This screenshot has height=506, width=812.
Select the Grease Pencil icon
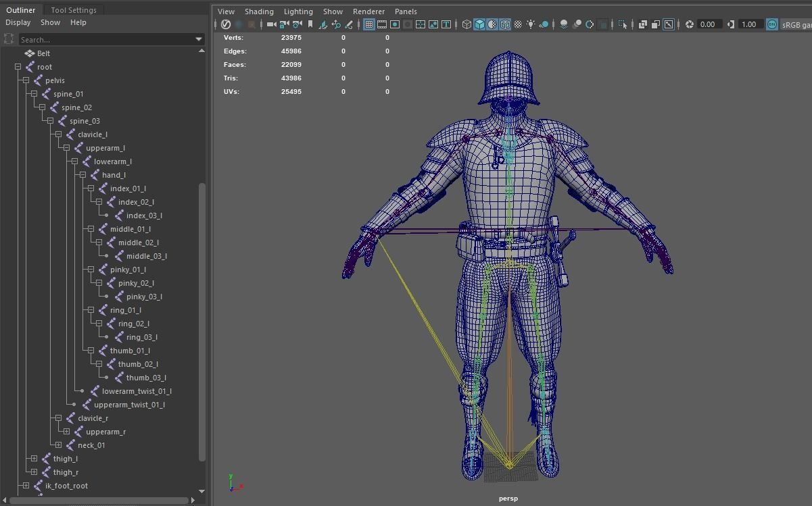[x=349, y=24]
